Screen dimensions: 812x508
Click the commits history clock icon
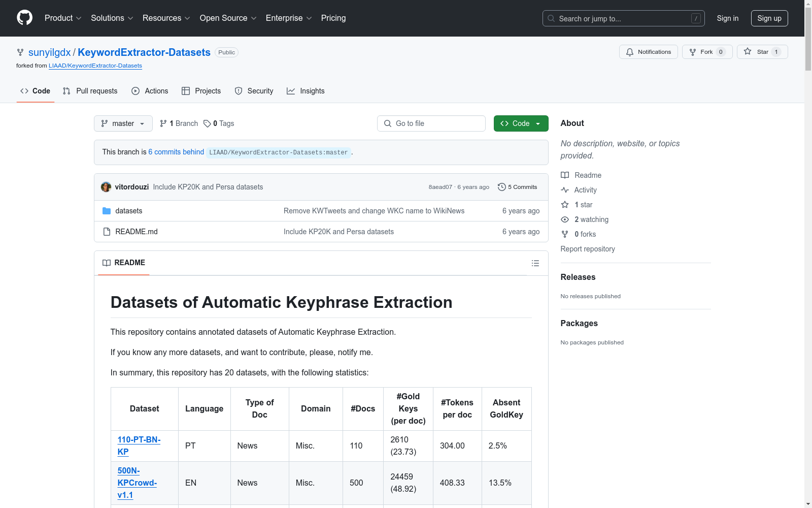tap(501, 187)
